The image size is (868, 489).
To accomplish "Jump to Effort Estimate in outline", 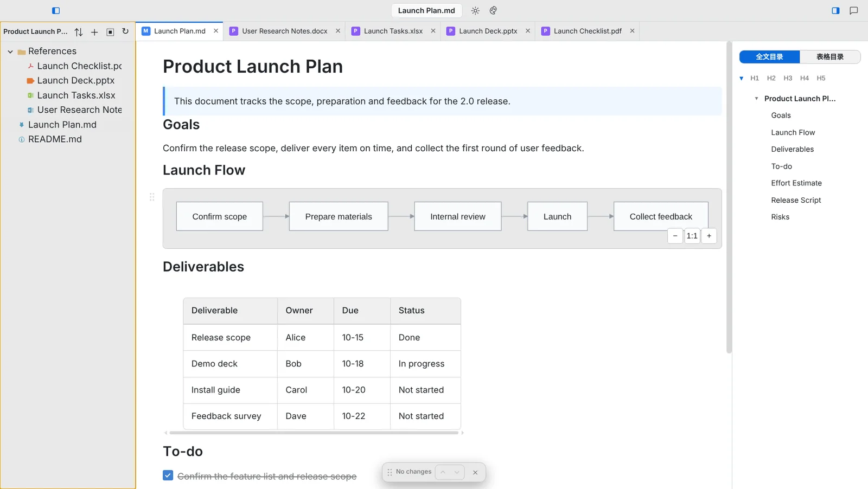I will pos(796,183).
